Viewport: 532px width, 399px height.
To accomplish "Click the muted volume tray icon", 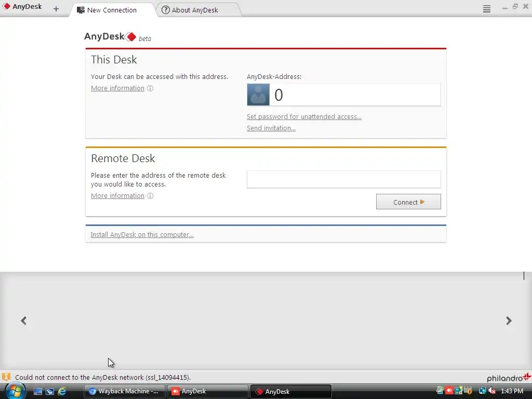I will coord(493,391).
